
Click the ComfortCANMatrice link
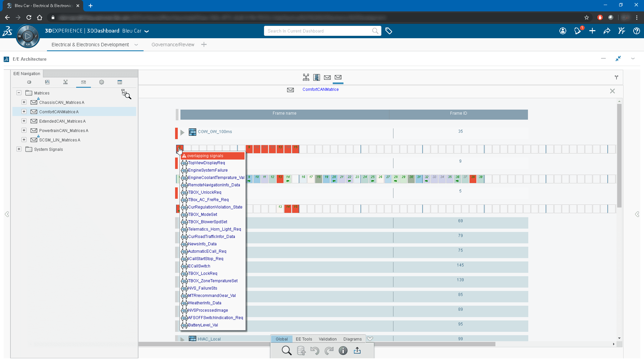[320, 89]
